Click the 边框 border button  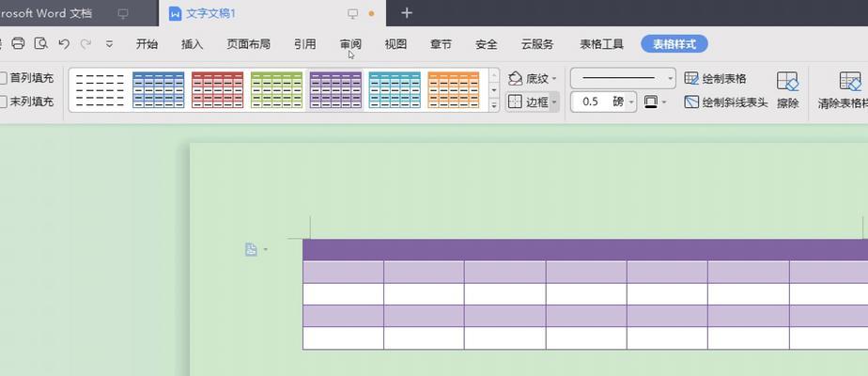click(528, 102)
